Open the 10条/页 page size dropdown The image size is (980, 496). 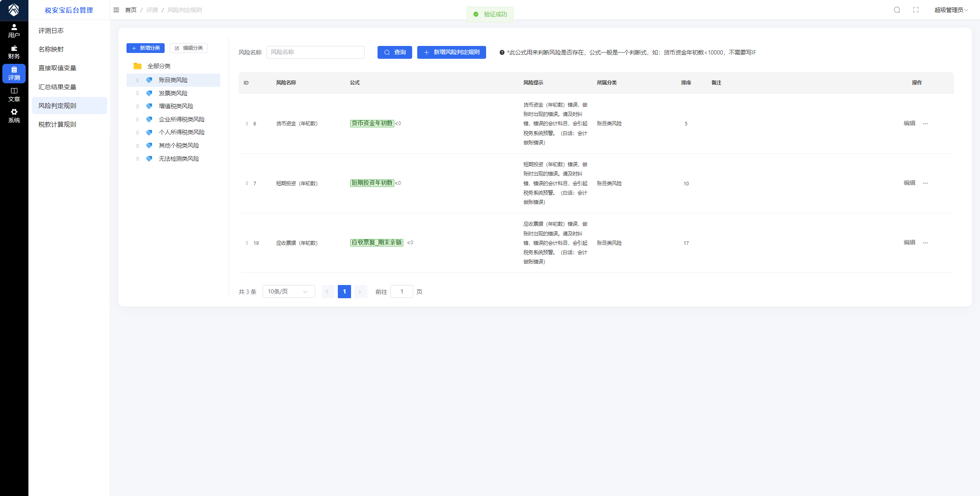pos(288,291)
